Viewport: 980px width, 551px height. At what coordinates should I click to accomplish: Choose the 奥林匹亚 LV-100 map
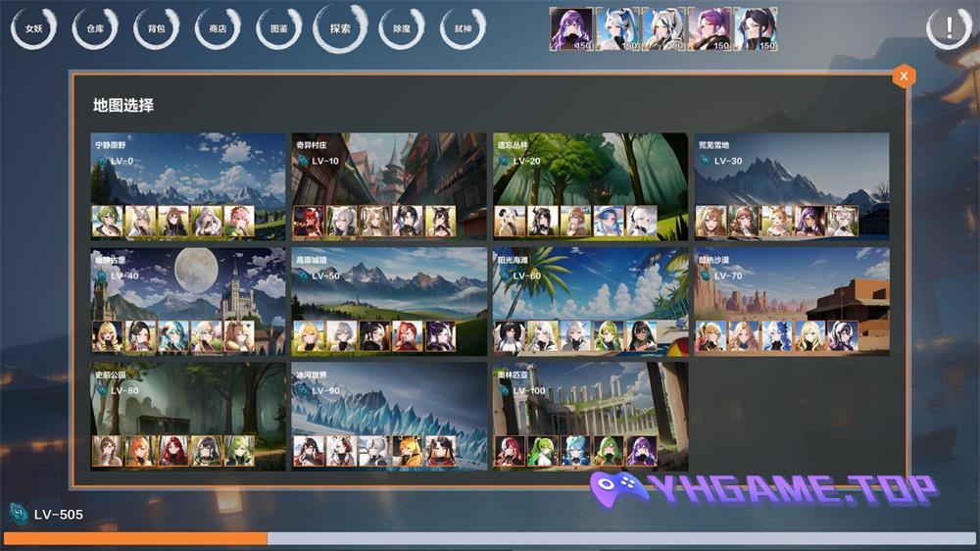(x=590, y=399)
